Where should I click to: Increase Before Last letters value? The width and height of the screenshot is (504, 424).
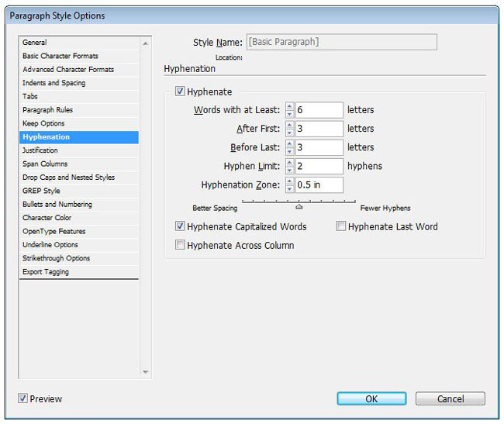pos(290,144)
